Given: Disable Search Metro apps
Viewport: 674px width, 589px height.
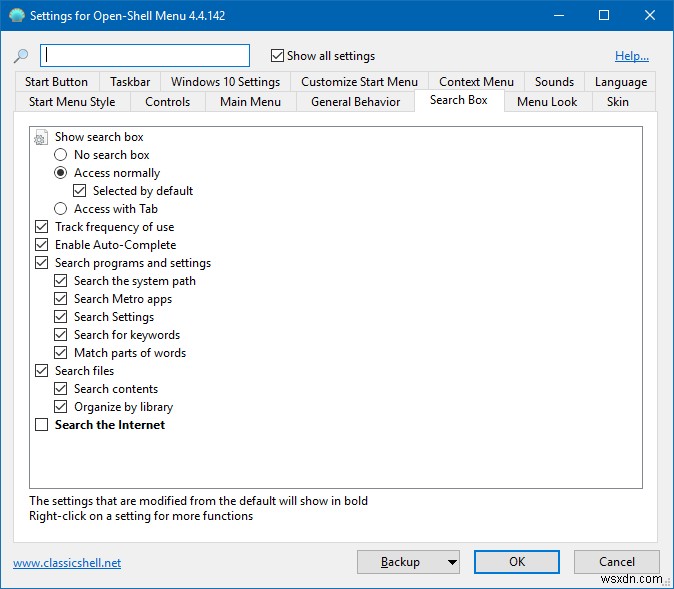Looking at the screenshot, I should coord(61,299).
